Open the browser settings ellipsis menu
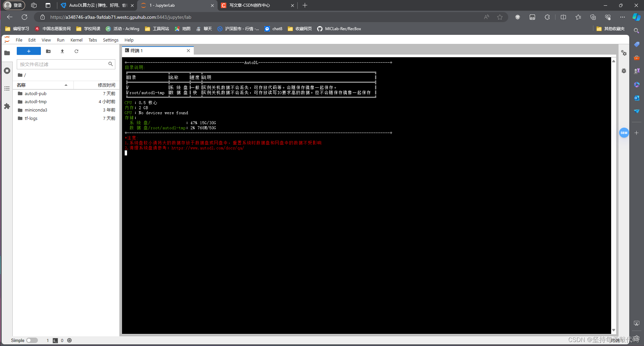The height and width of the screenshot is (346, 644). tap(623, 17)
